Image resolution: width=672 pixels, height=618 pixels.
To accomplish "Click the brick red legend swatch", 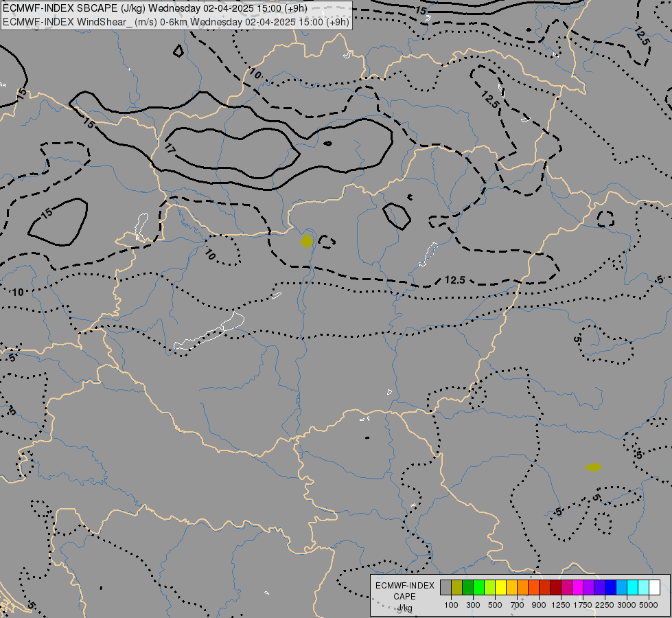I will click(x=545, y=588).
